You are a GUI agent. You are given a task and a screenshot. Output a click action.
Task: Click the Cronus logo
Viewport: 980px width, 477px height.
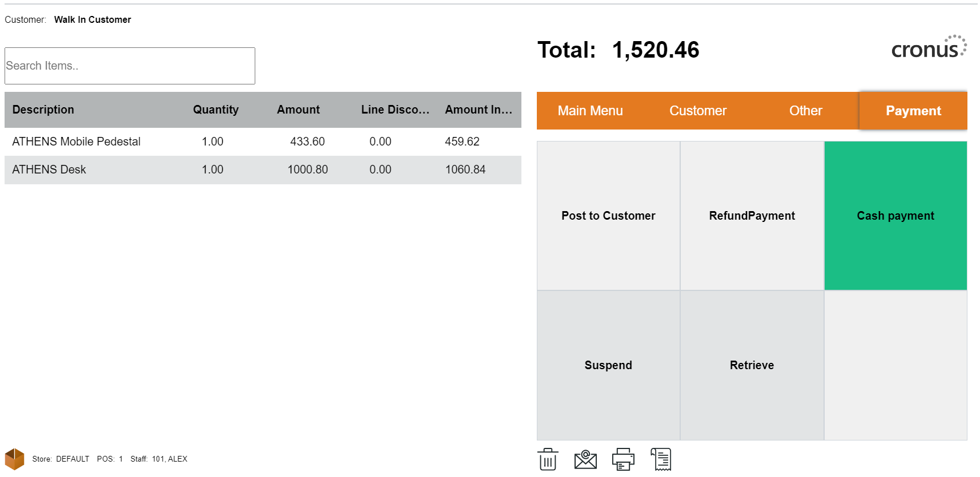click(x=928, y=48)
